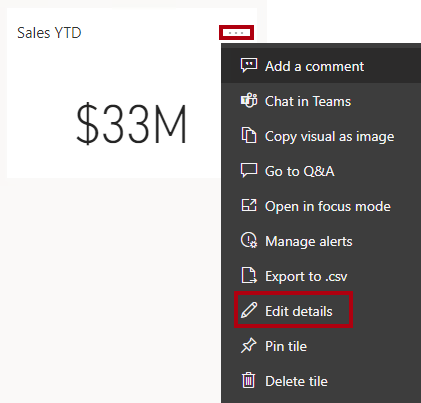Choose the Export to .csv label

coord(306,276)
